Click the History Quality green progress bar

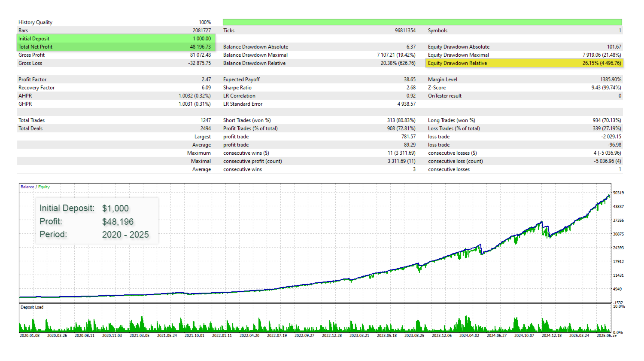pyautogui.click(x=422, y=22)
